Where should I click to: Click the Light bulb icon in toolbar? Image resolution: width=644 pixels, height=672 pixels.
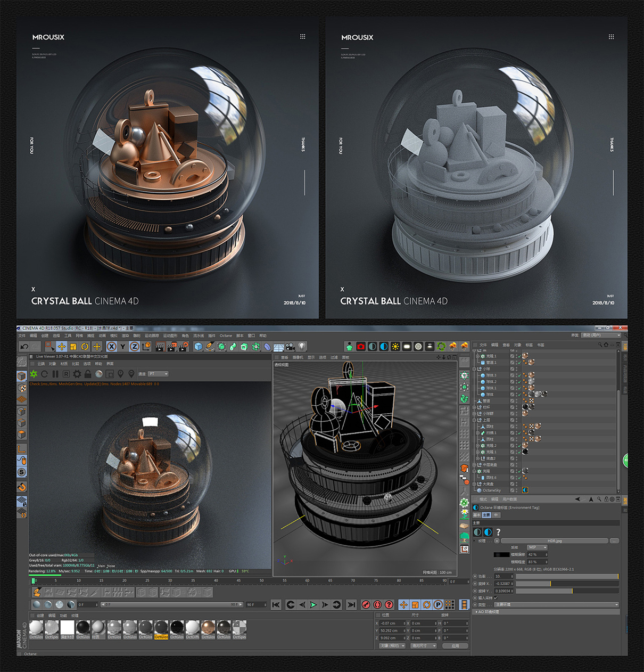(x=302, y=347)
